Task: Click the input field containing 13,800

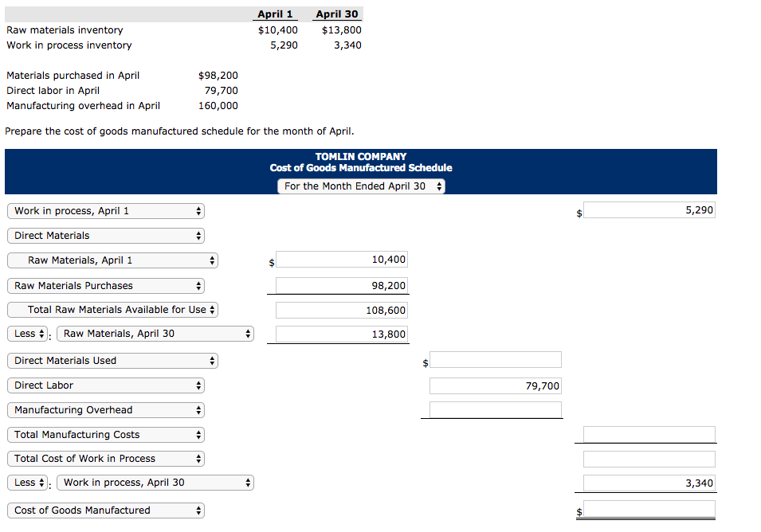Action: click(x=342, y=334)
